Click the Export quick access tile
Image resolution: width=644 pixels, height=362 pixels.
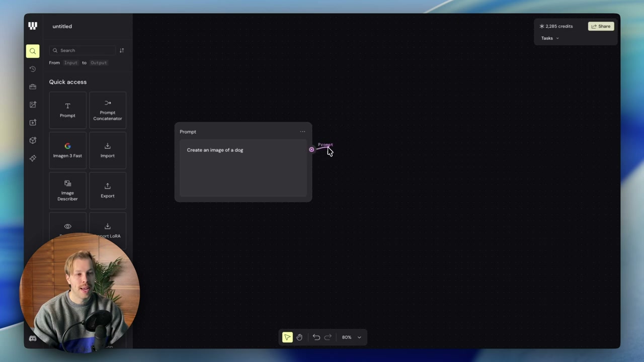(108, 191)
